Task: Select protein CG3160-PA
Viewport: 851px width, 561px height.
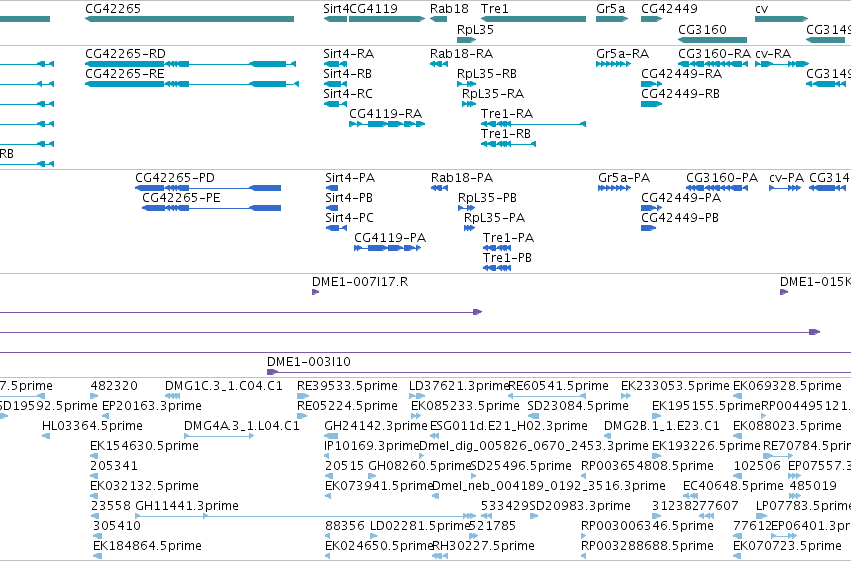Action: (x=716, y=188)
